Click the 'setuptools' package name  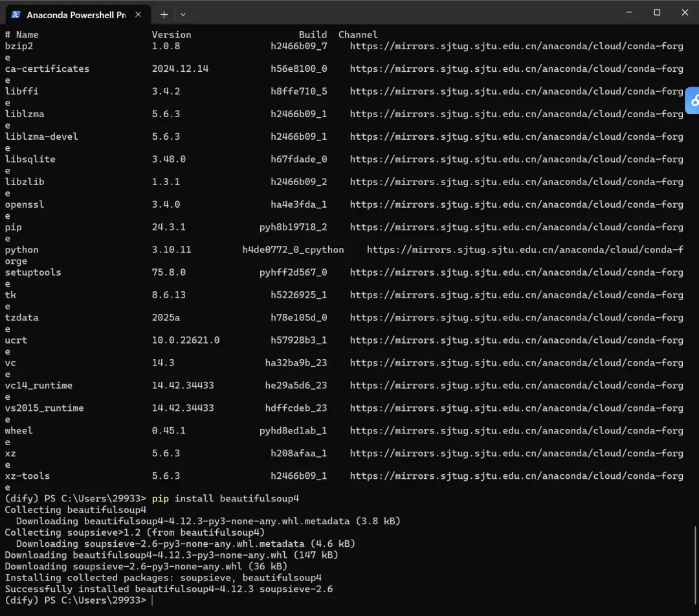click(x=33, y=272)
